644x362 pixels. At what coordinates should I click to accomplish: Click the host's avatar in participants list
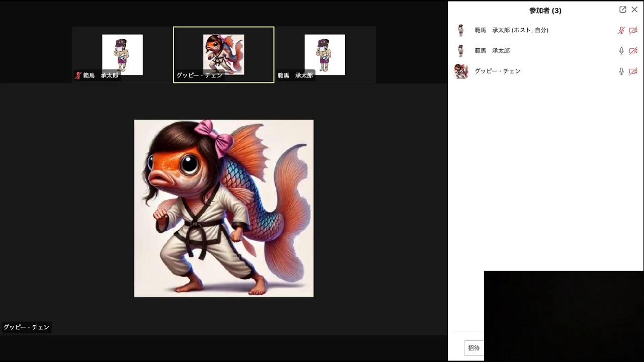click(460, 30)
